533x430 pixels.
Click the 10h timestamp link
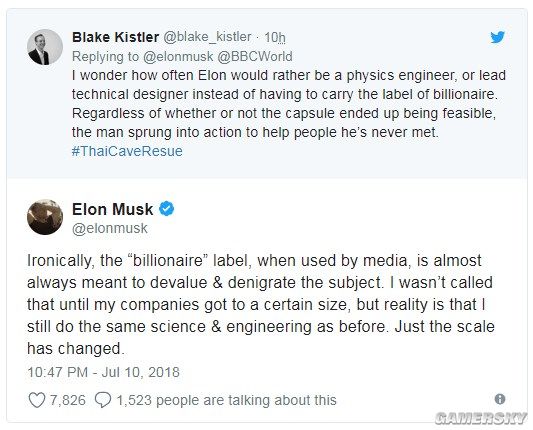tap(275, 37)
